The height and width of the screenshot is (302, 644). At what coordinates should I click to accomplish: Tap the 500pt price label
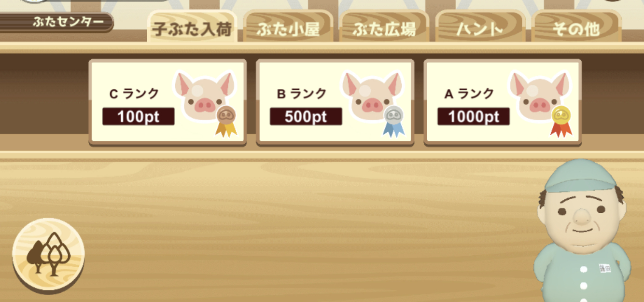[306, 116]
